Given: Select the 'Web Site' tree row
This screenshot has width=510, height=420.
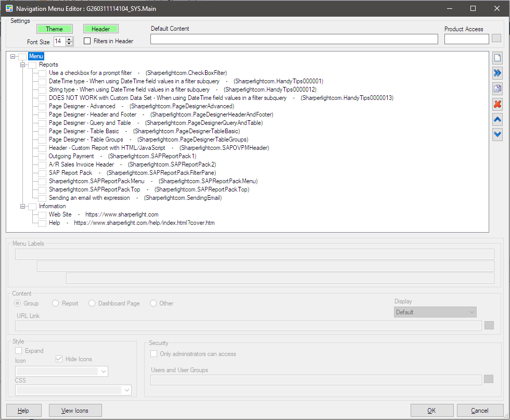Looking at the screenshot, I should [x=104, y=215].
